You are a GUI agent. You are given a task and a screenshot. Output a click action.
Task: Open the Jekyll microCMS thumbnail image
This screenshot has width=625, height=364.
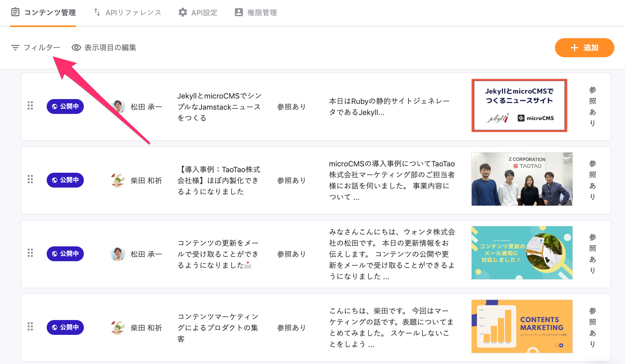(x=519, y=105)
